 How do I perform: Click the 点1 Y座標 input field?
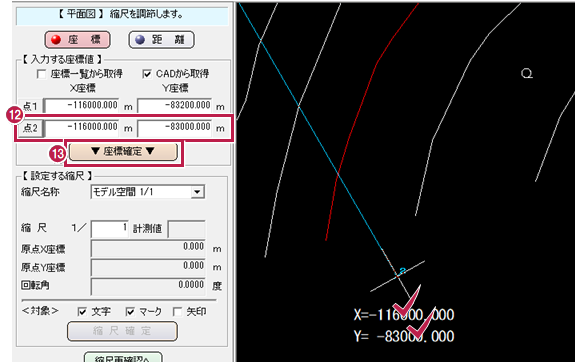pos(175,106)
